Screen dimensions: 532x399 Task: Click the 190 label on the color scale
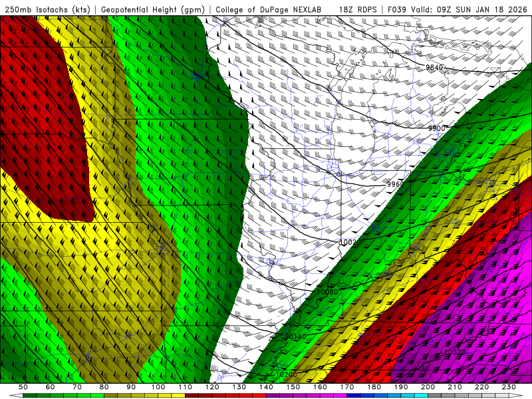401,387
